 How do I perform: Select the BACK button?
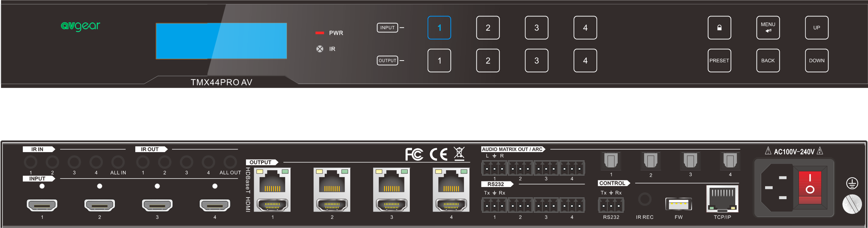(768, 61)
